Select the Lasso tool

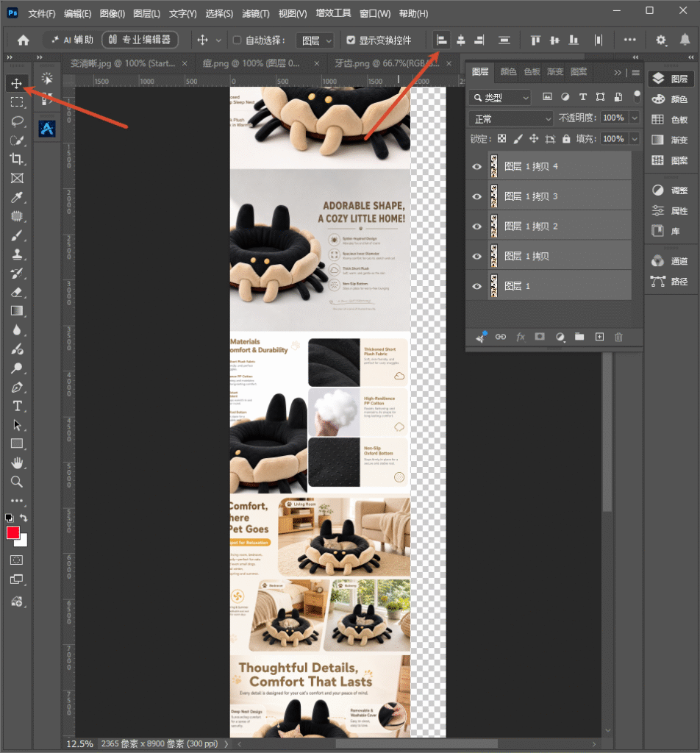[17, 121]
